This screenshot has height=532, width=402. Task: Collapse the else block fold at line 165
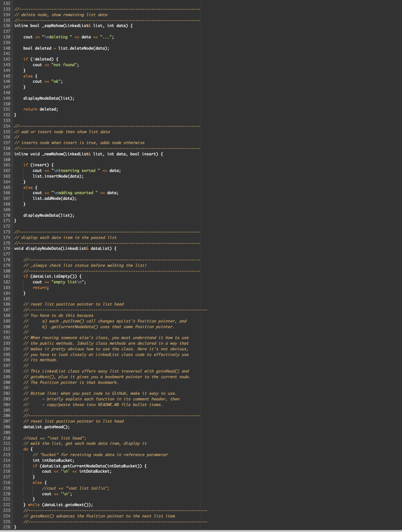coord(12,187)
